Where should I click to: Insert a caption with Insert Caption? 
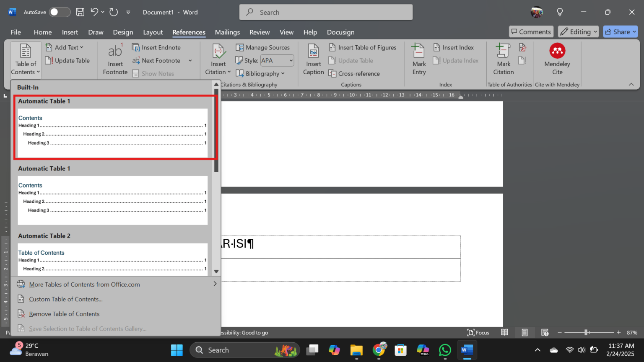coord(313,60)
